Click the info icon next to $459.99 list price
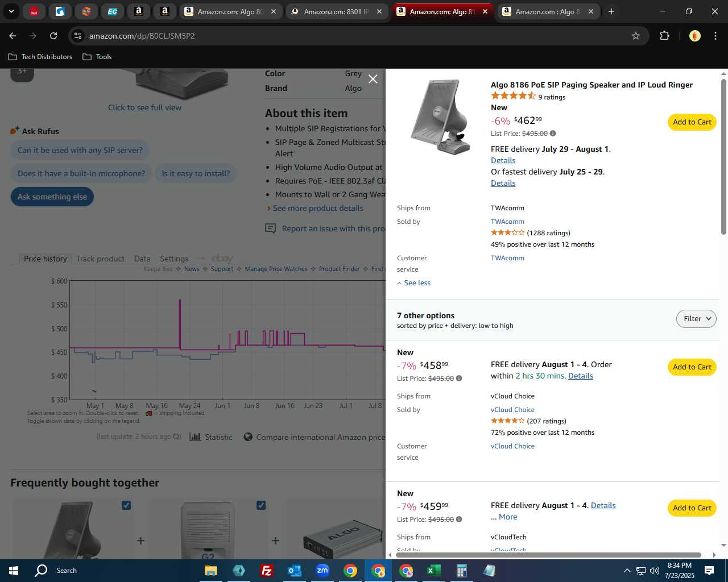This screenshot has width=728, height=582. point(459,519)
